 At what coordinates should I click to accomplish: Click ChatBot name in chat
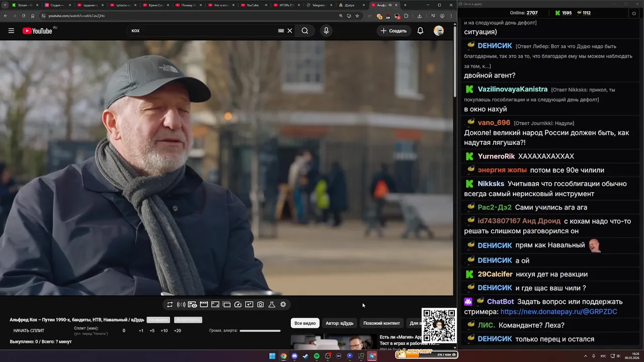[x=500, y=302]
